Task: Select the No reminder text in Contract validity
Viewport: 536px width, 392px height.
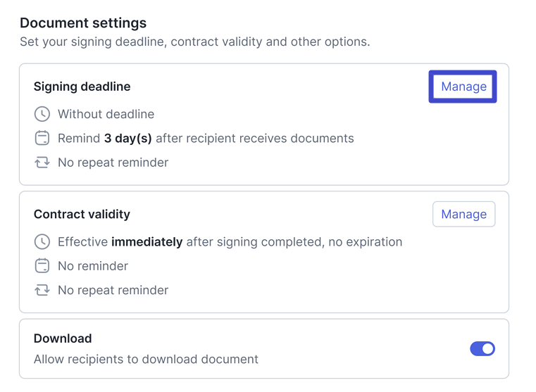Action: point(93,266)
